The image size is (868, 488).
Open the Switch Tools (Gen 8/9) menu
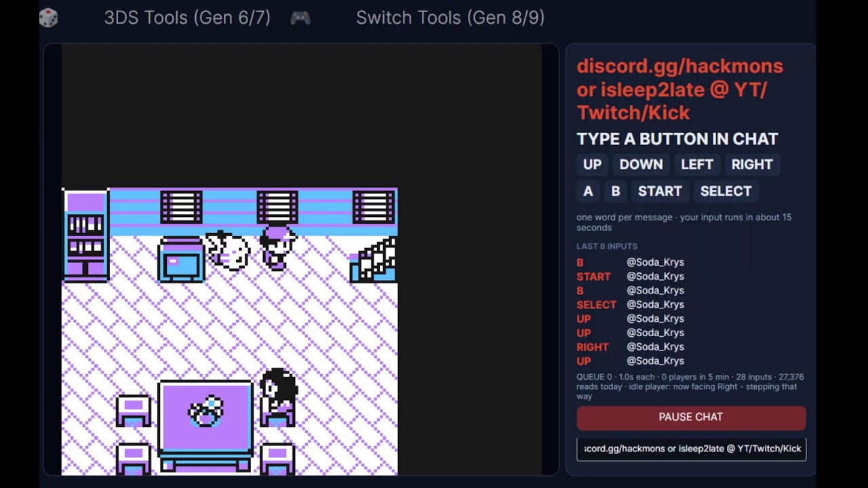450,18
